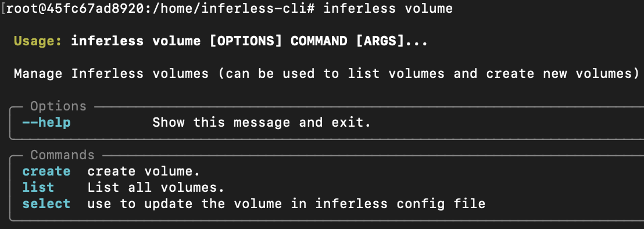Click the typed 'inferless volume' command at prompt

point(388,9)
